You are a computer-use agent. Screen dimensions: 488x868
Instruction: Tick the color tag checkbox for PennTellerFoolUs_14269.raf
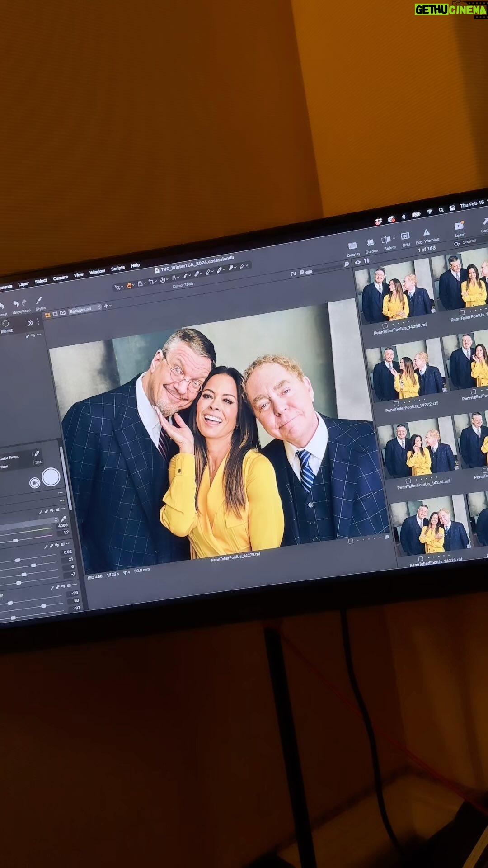(385, 325)
